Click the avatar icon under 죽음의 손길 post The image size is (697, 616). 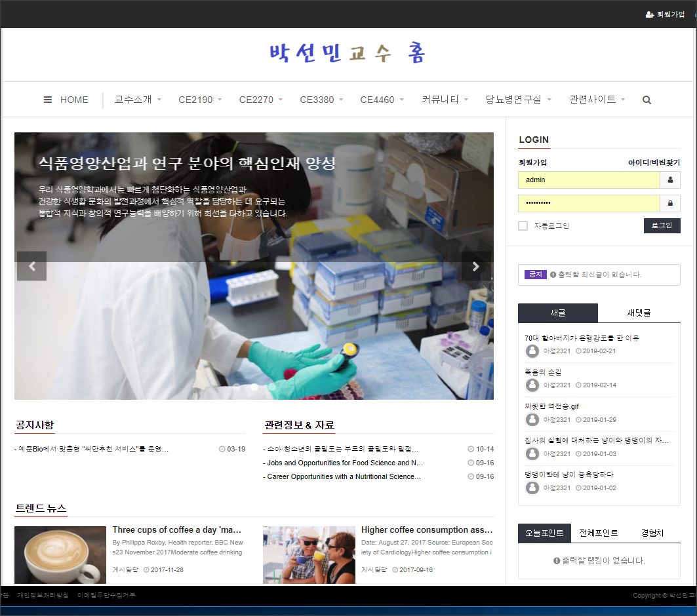532,385
